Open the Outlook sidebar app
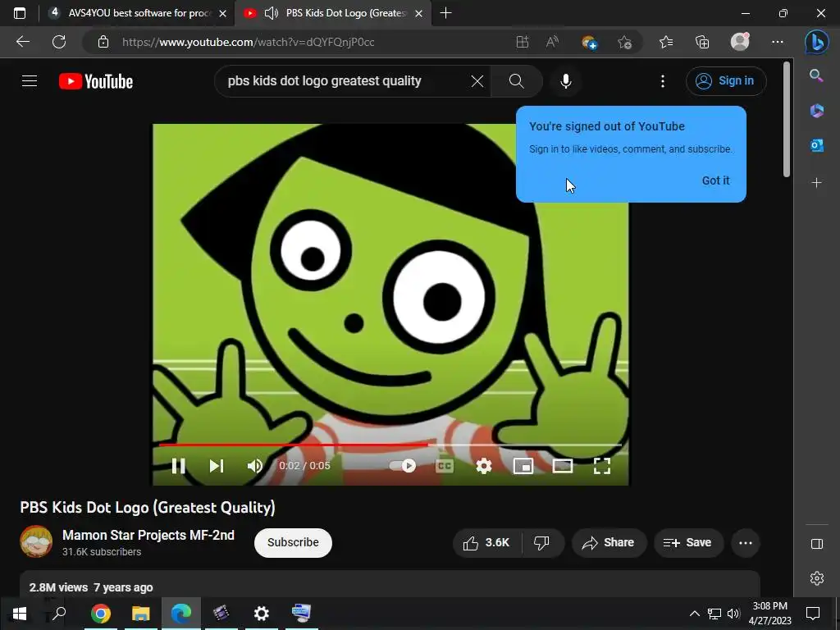The height and width of the screenshot is (630, 840). tap(816, 145)
